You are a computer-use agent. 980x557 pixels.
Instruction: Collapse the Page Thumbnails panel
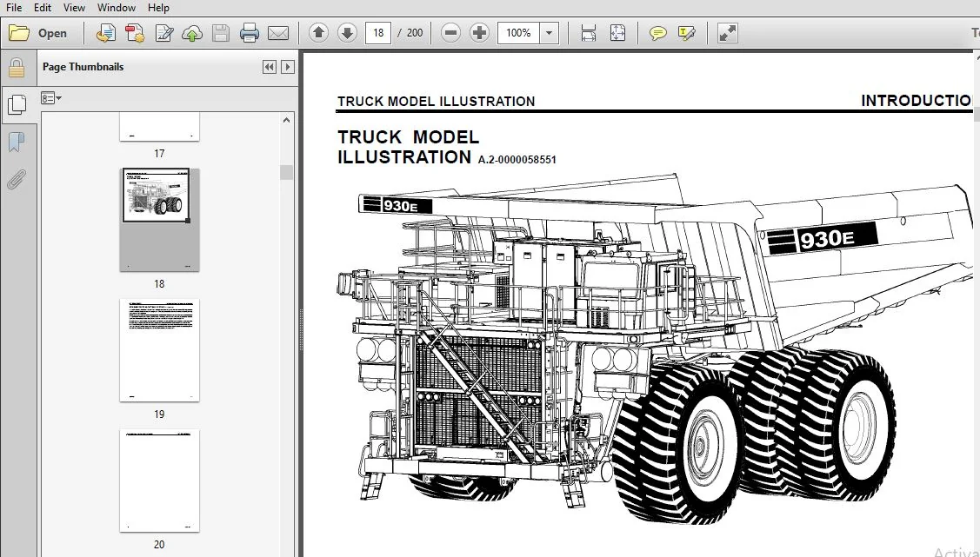point(270,67)
